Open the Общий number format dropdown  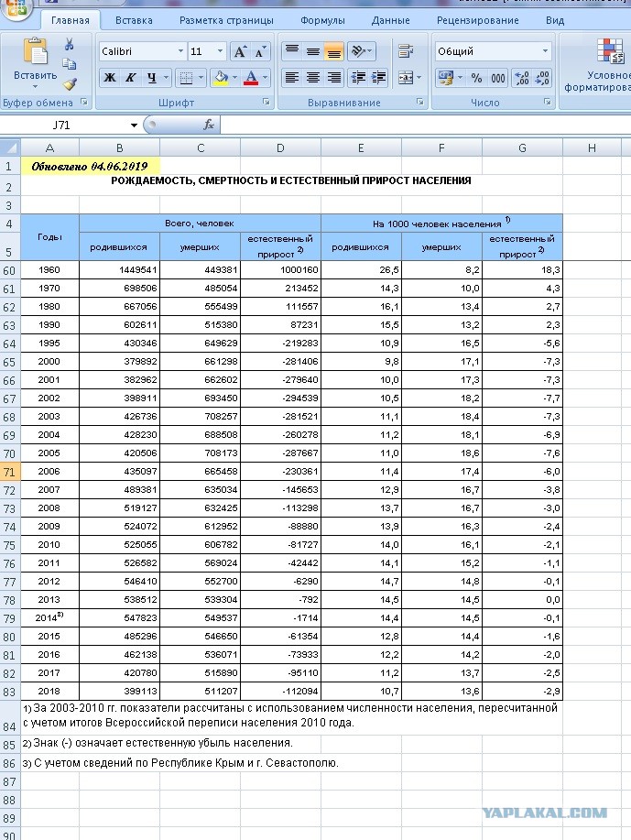pyautogui.click(x=545, y=51)
